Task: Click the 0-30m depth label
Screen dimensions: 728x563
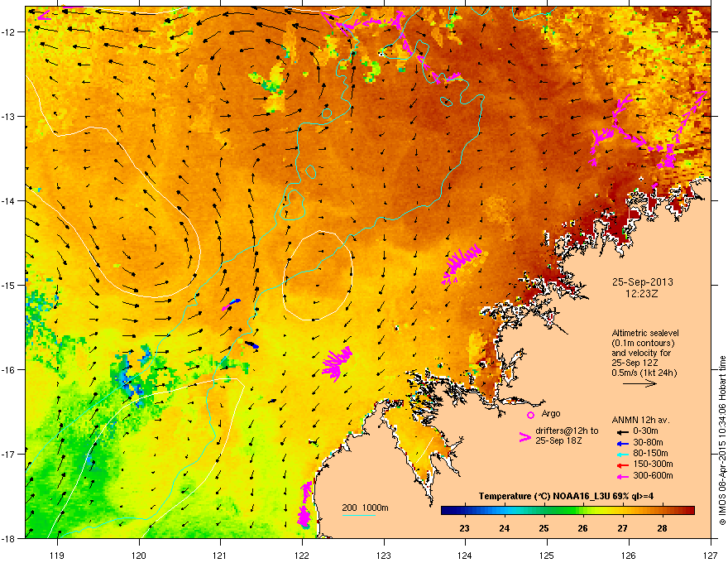Action: [x=645, y=431]
